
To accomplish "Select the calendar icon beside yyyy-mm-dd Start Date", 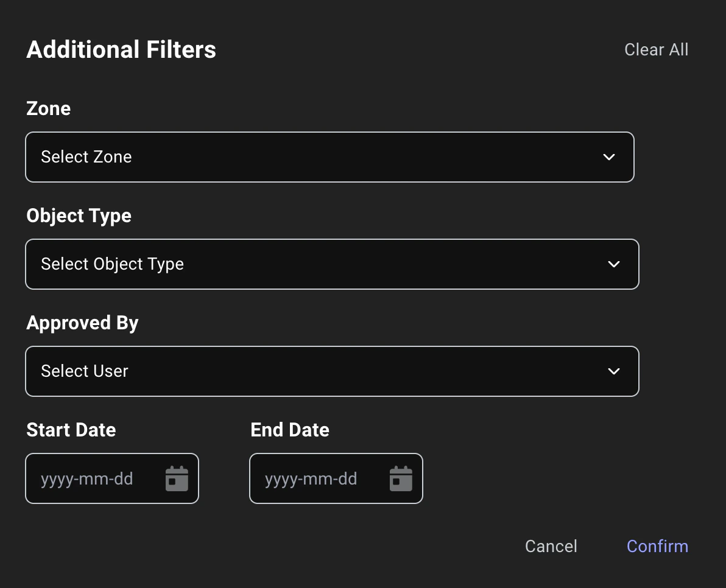I will (x=177, y=478).
